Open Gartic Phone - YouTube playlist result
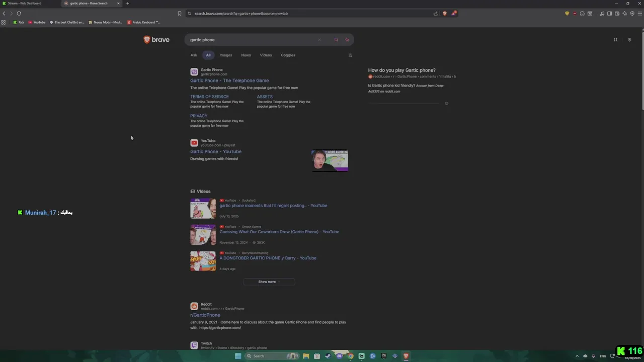Image resolution: width=644 pixels, height=362 pixels. click(x=216, y=151)
